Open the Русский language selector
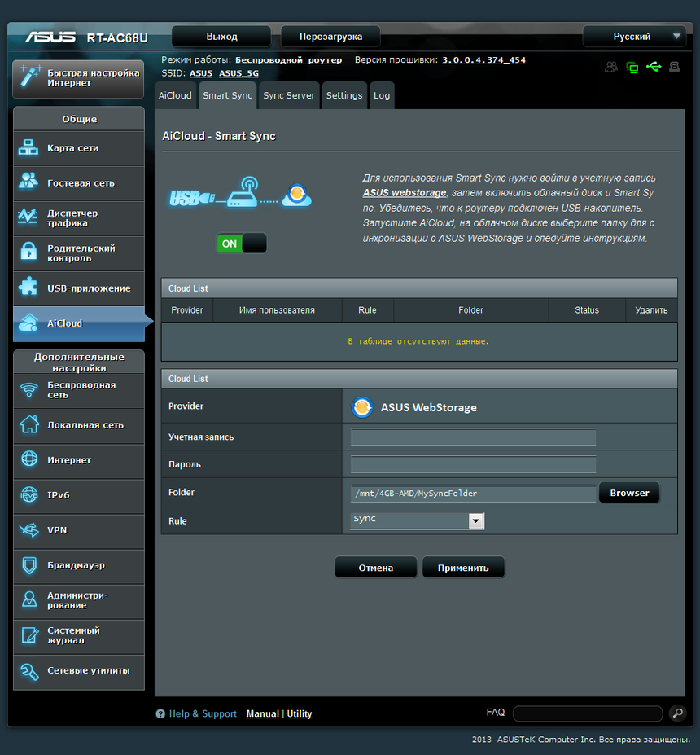This screenshot has height=755, width=700. [634, 36]
